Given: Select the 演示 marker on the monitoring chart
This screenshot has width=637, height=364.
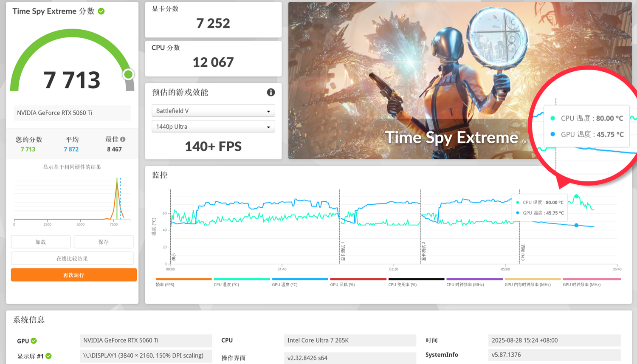Looking at the screenshot, I should tap(174, 257).
